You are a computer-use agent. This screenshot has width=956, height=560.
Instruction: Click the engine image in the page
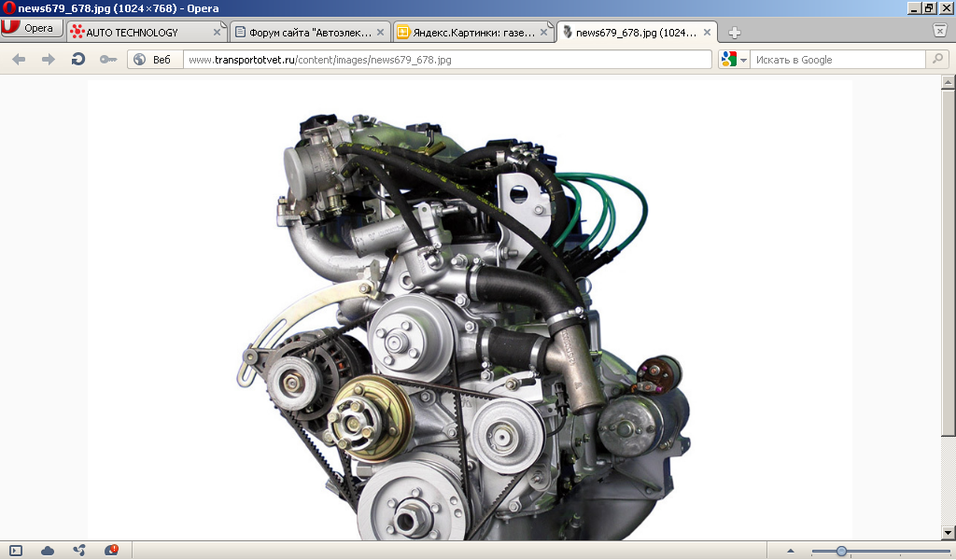470,310
